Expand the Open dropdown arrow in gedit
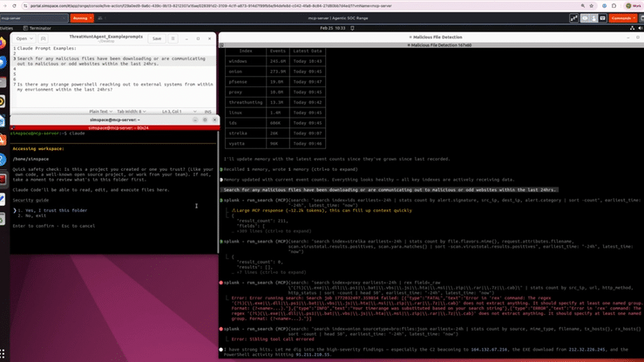The image size is (644, 362). tap(33, 38)
